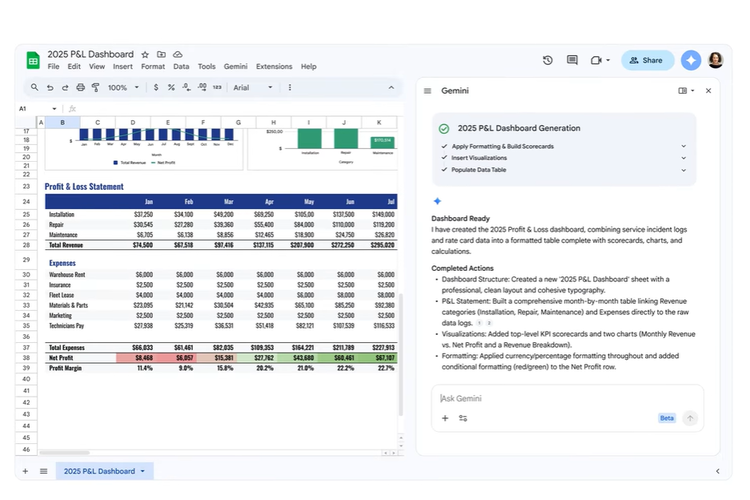Viewport: 750px width, 500px height.
Task: Open the Tools menu
Action: click(x=207, y=67)
